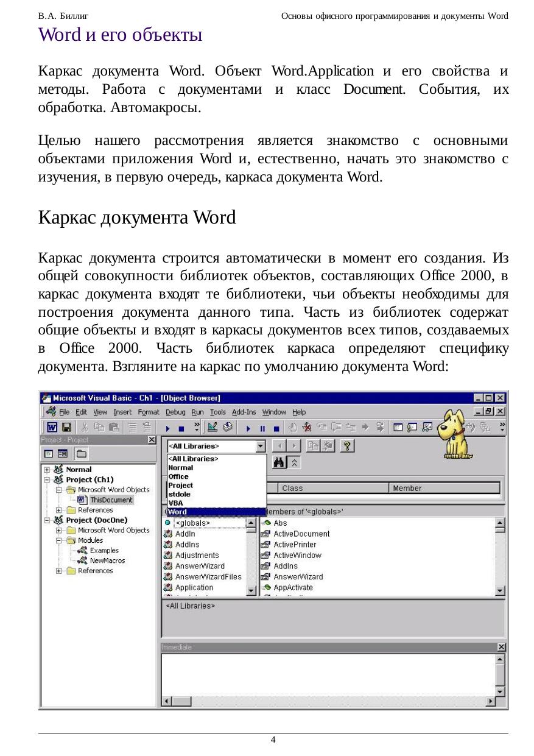Viewport: 534px width, 756px height.
Task: Collapse the Modules folder in Project (DocOne)
Action: tap(59, 540)
